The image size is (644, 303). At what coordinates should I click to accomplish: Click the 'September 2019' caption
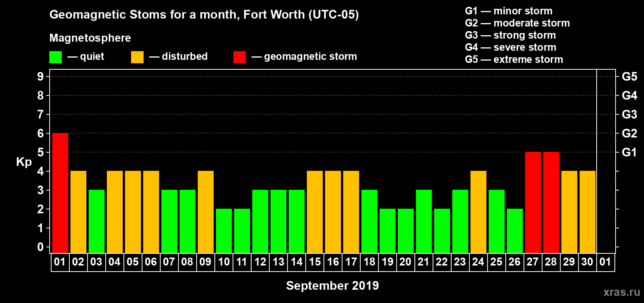coord(332,286)
